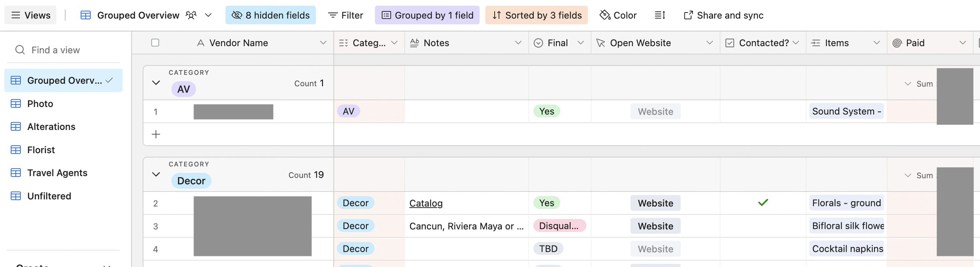Screen dimensions: 980x267
Task: Open the Grouped by 1 field settings
Action: coord(427,15)
